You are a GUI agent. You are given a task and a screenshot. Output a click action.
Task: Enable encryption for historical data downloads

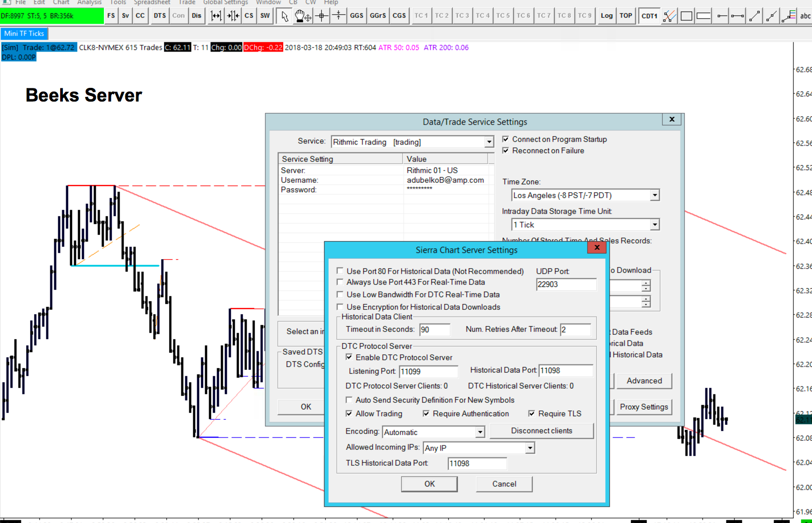tap(340, 307)
